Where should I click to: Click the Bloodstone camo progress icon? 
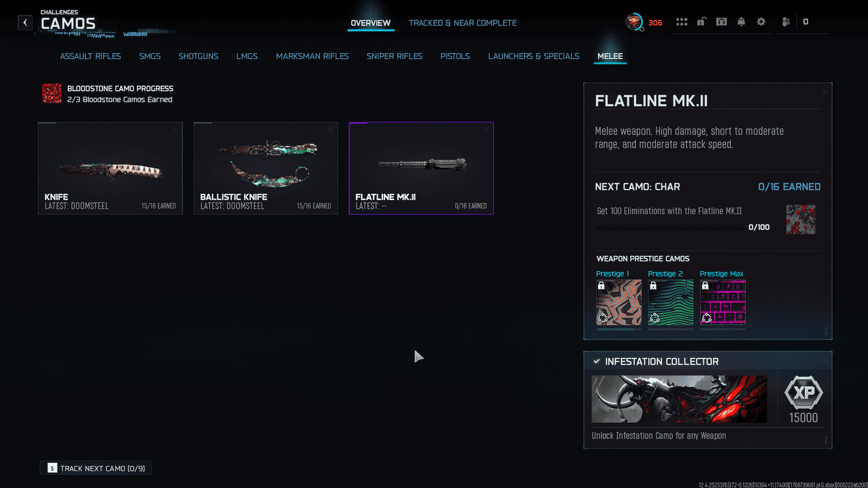[x=52, y=94]
